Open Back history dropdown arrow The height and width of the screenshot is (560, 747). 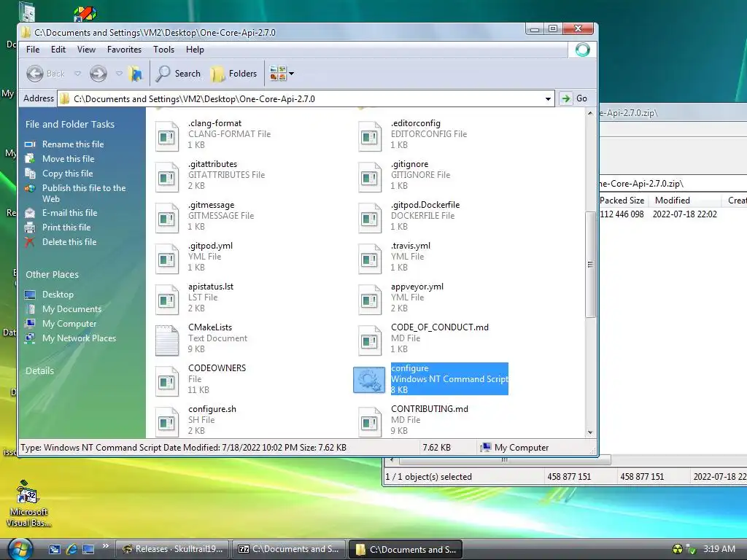(x=77, y=74)
